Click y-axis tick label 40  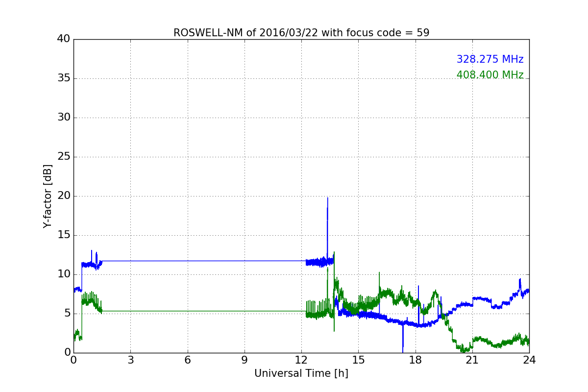[x=63, y=39]
